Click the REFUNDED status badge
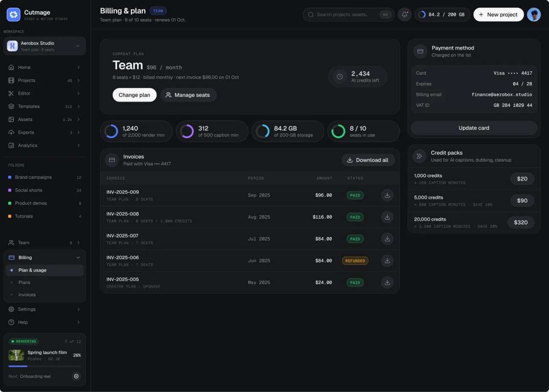 pos(355,261)
